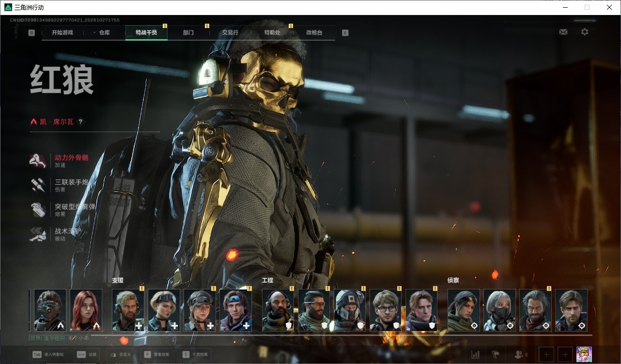
Task: Click the E key hint right of tabs
Action: pos(345,33)
